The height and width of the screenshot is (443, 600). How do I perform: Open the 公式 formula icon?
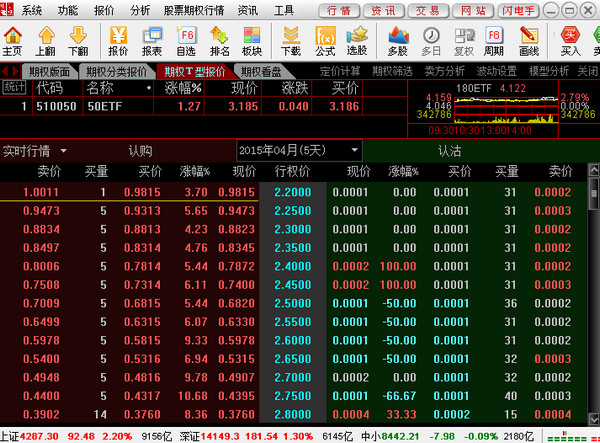click(x=325, y=40)
